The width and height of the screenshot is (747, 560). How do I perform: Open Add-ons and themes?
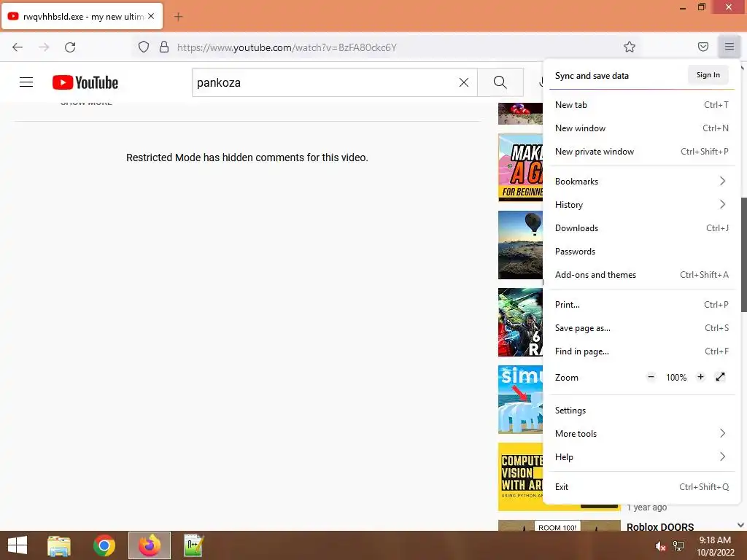tap(641, 274)
